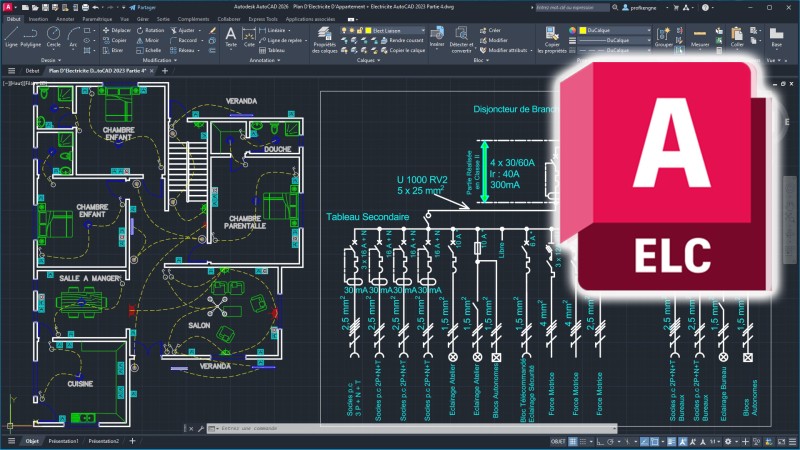Toggle the layer on/off lightbulb icon
The image size is (800, 450).
point(344,31)
